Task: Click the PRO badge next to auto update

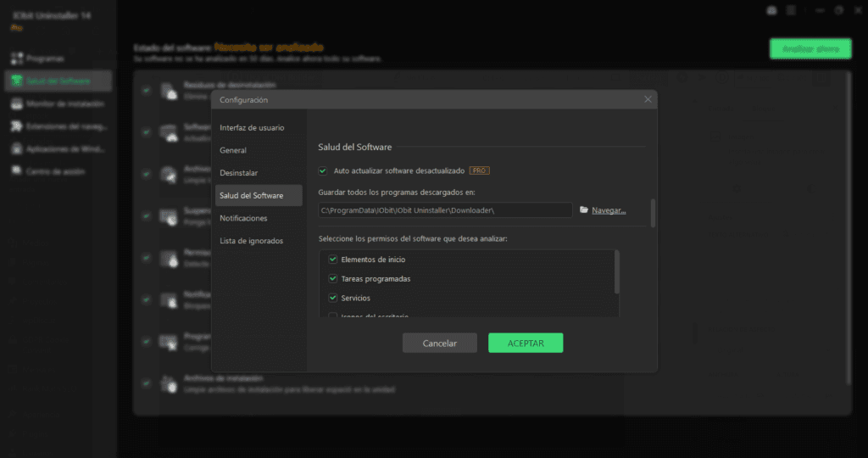Action: tap(480, 170)
